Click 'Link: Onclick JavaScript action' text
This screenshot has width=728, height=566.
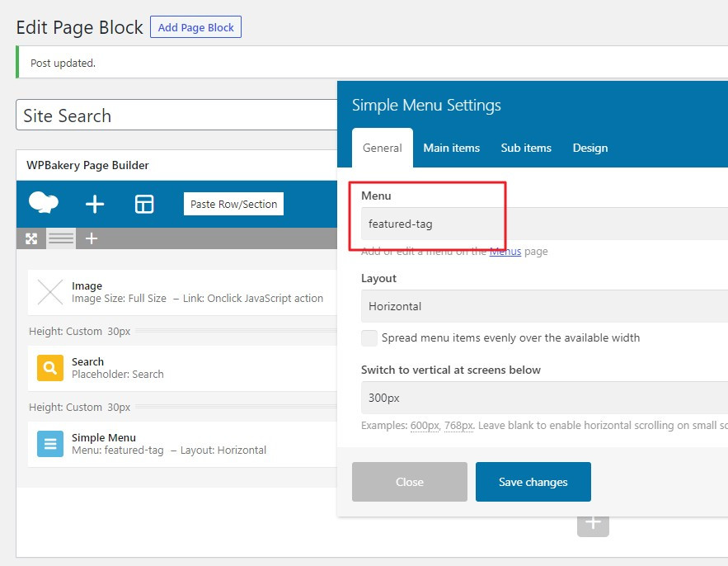[253, 299]
